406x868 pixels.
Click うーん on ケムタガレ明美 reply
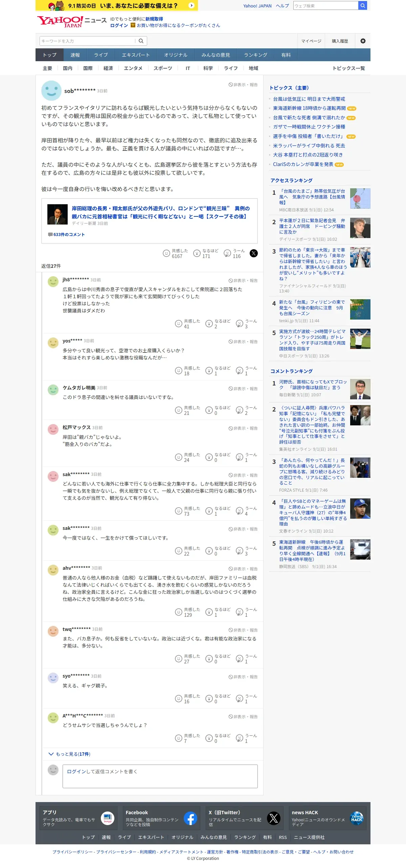coord(246,410)
